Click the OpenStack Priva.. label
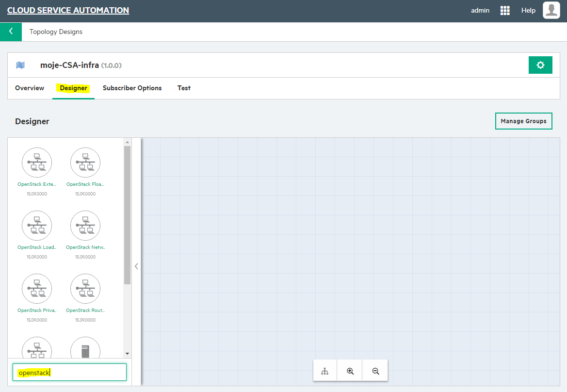Viewport: 567px width, 392px height. pos(37,310)
